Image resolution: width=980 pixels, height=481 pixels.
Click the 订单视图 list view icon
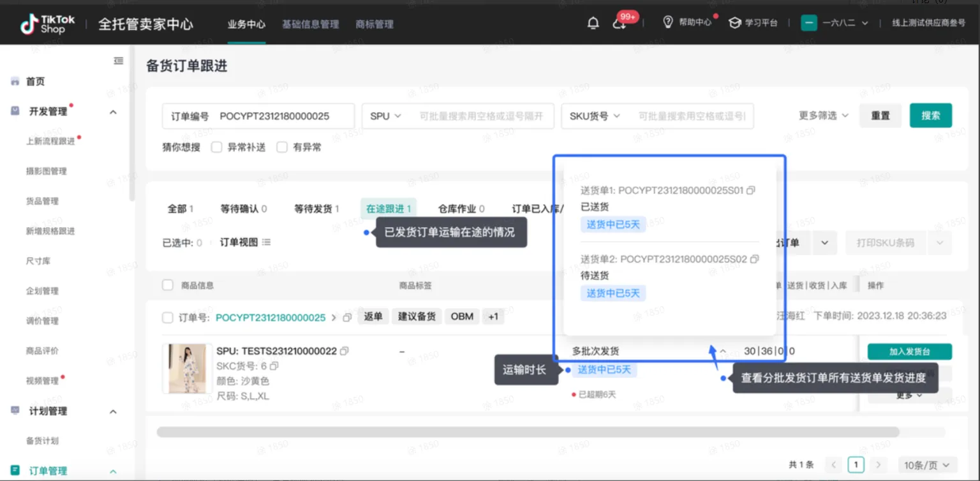pos(266,242)
